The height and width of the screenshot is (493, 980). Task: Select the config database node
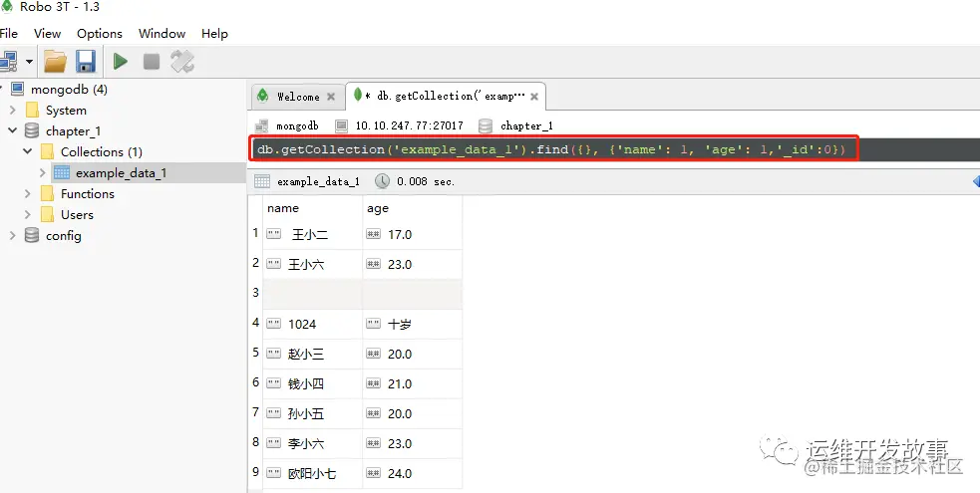63,236
